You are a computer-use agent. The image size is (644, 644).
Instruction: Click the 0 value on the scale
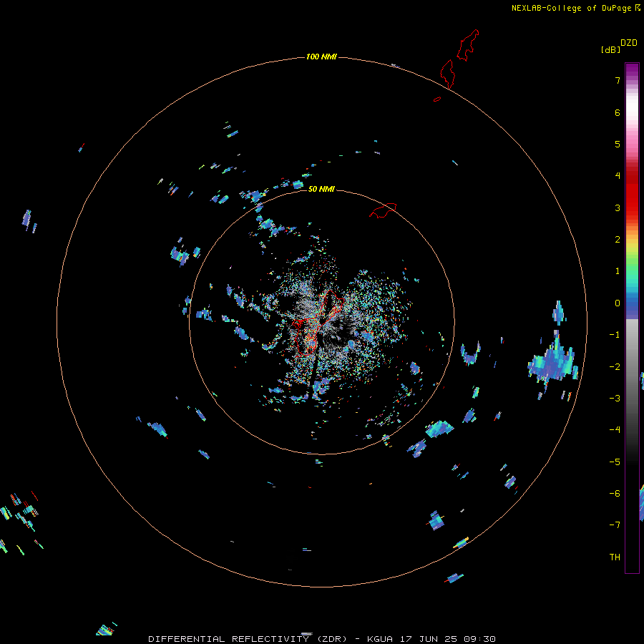coord(618,303)
